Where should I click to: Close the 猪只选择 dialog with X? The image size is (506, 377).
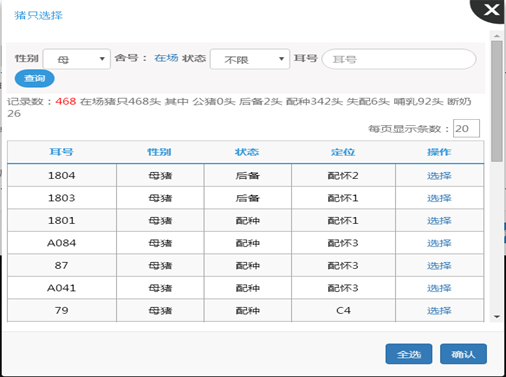[x=491, y=10]
